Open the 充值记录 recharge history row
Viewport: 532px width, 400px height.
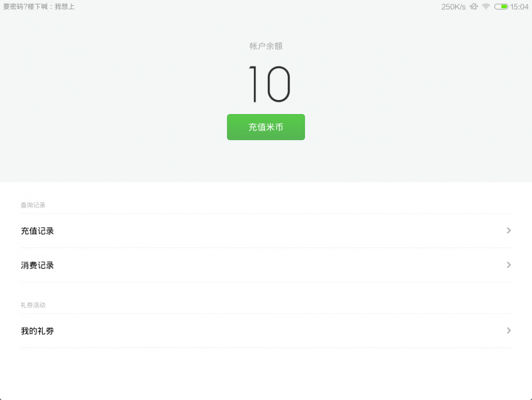pyautogui.click(x=266, y=231)
